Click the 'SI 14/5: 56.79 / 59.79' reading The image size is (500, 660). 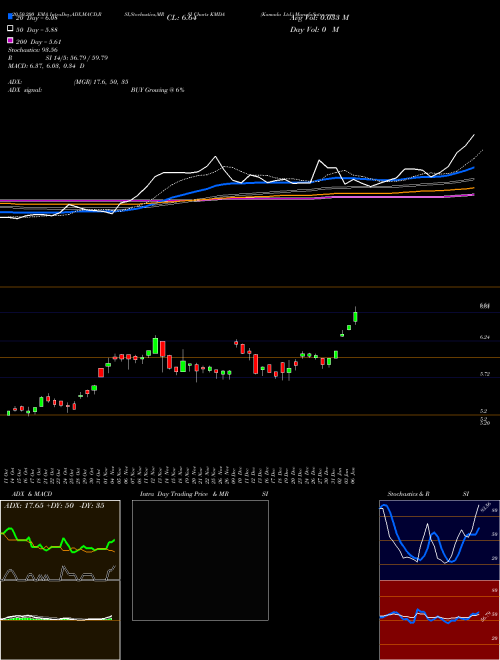(x=77, y=58)
